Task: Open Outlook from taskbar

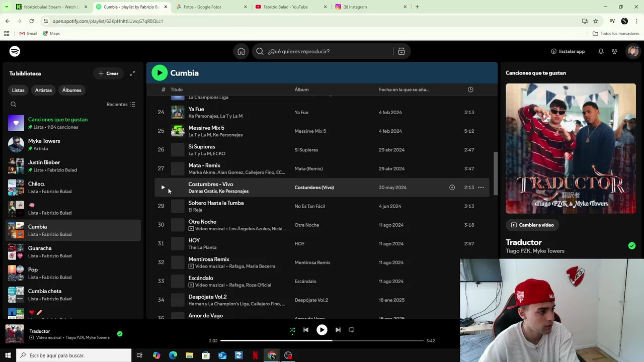Action: click(222, 355)
